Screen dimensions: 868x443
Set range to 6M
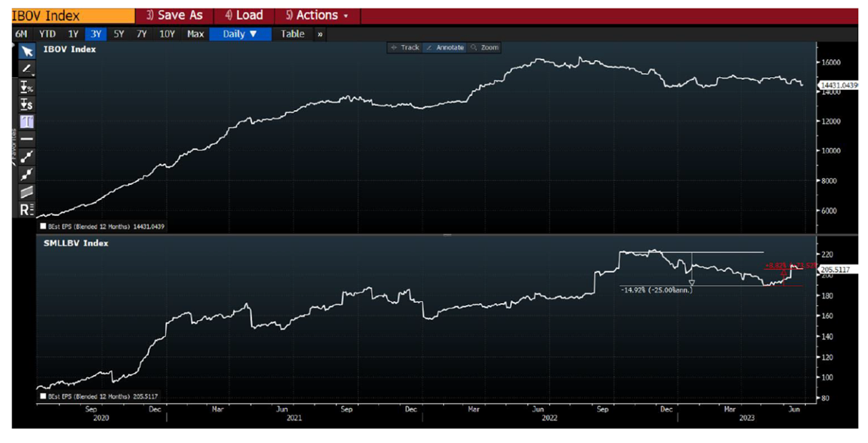click(x=21, y=34)
